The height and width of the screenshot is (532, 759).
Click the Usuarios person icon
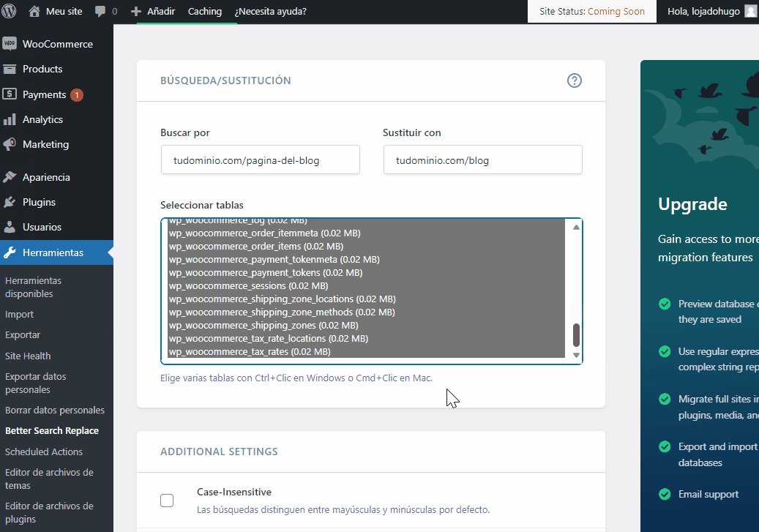coord(10,227)
